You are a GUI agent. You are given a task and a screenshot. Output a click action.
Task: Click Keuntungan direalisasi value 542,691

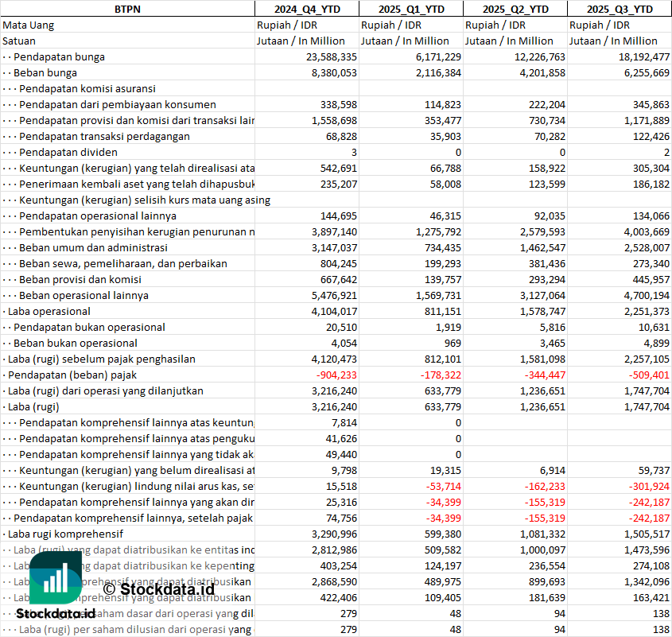point(339,168)
